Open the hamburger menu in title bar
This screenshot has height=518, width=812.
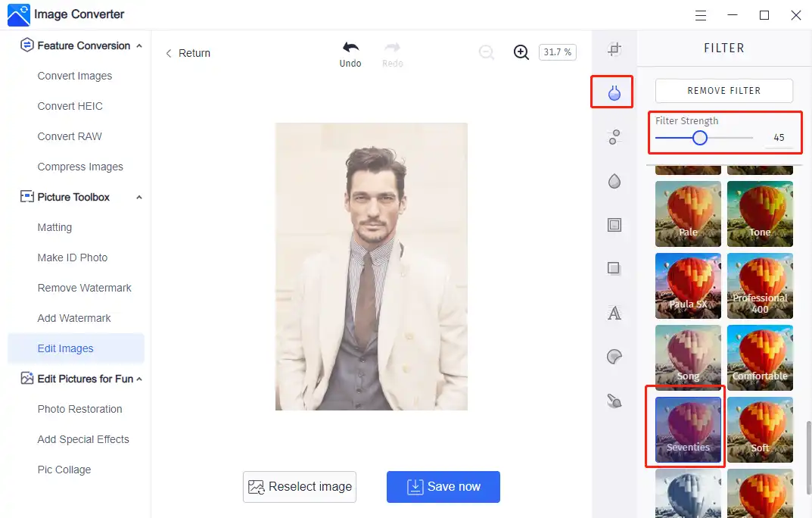coord(701,16)
